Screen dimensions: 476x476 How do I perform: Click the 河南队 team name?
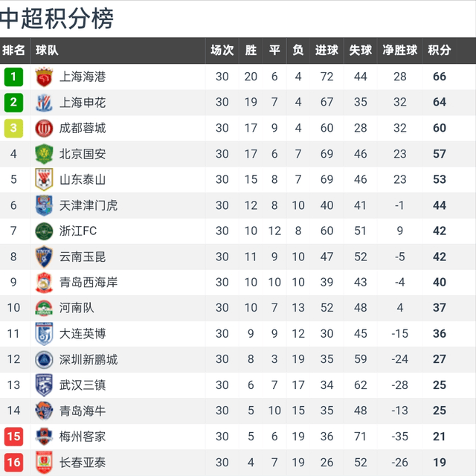tap(77, 308)
